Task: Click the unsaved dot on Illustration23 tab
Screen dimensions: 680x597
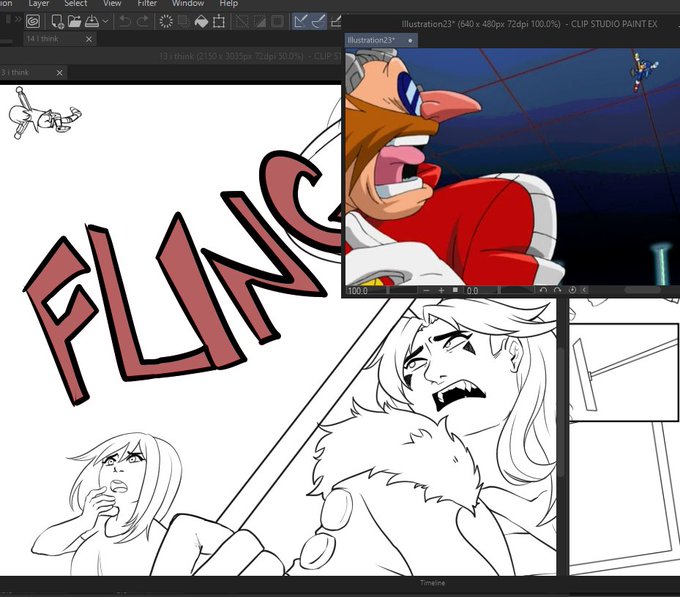Action: coord(410,41)
